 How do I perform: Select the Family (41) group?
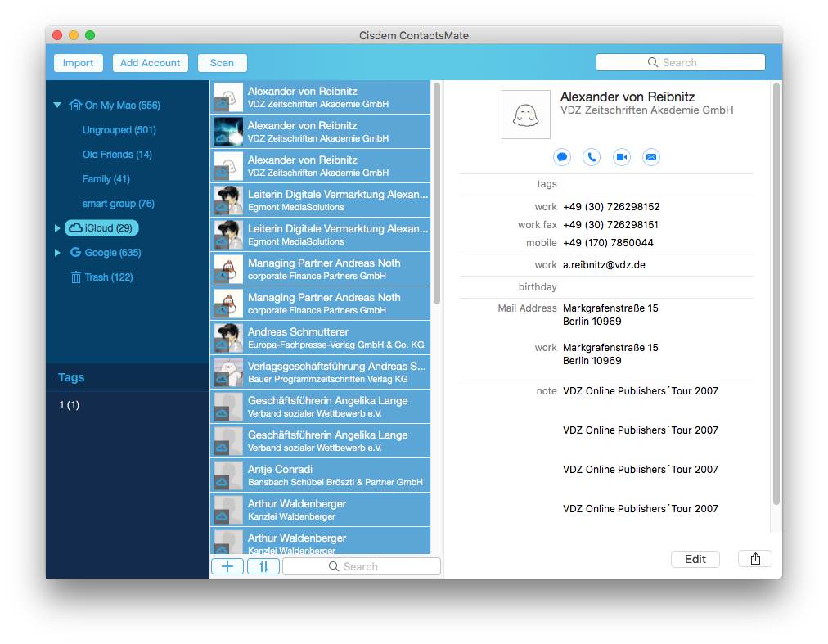[x=106, y=179]
